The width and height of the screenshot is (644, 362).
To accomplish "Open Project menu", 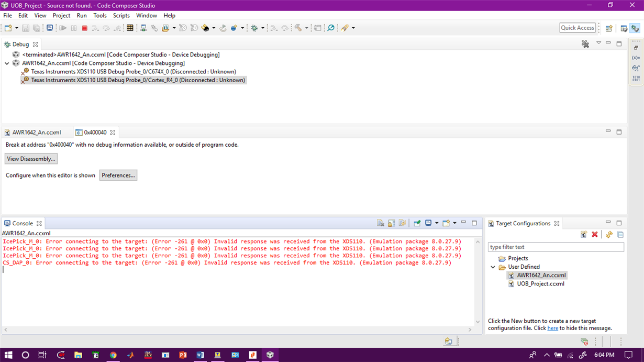I will pyautogui.click(x=61, y=16).
